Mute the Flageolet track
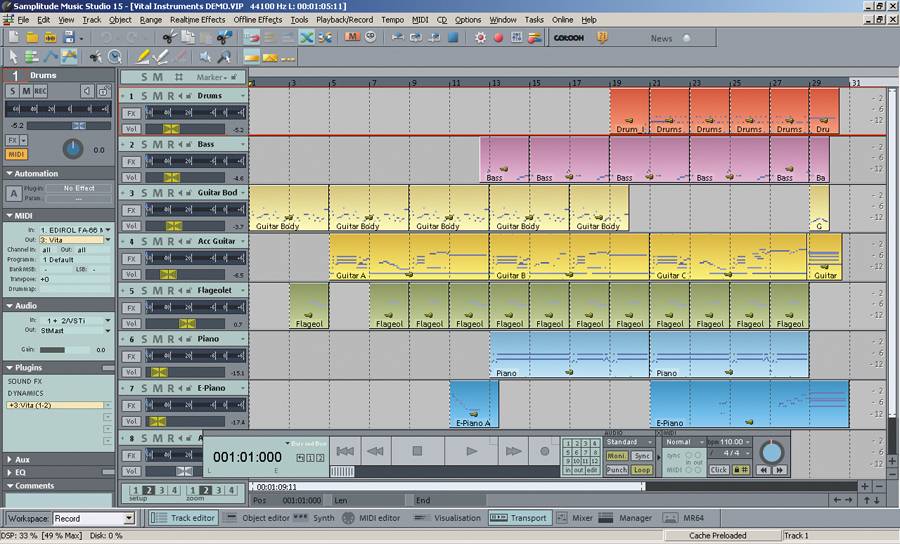This screenshot has height=544, width=900. (157, 291)
